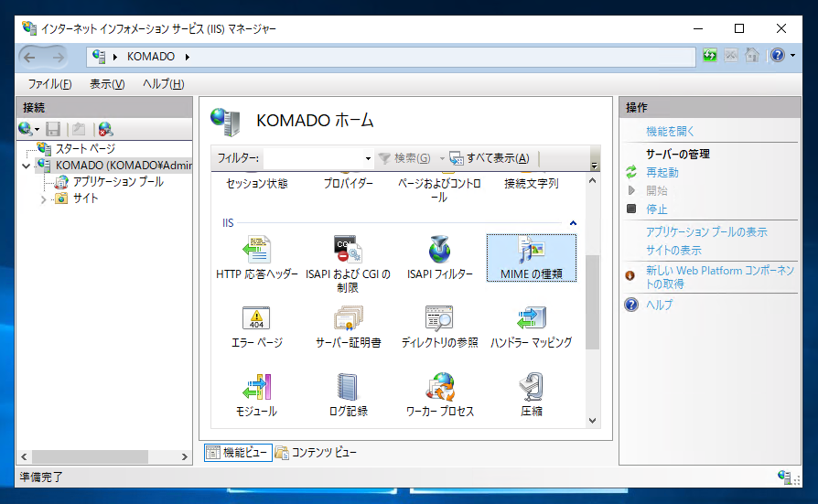The height and width of the screenshot is (504, 818).
Task: Open the ワーカー プロセス feature
Action: point(440,395)
